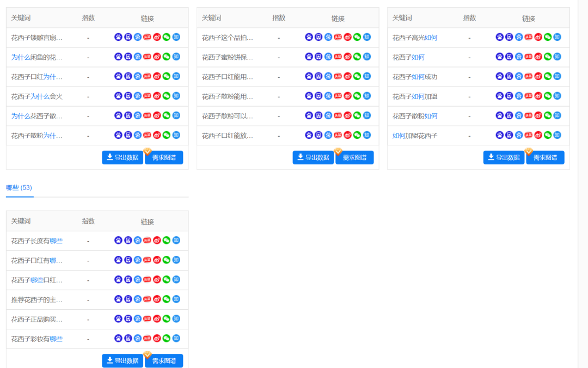
Task: Click WeChat icon in 花西子如何加盟 row
Action: click(x=548, y=96)
